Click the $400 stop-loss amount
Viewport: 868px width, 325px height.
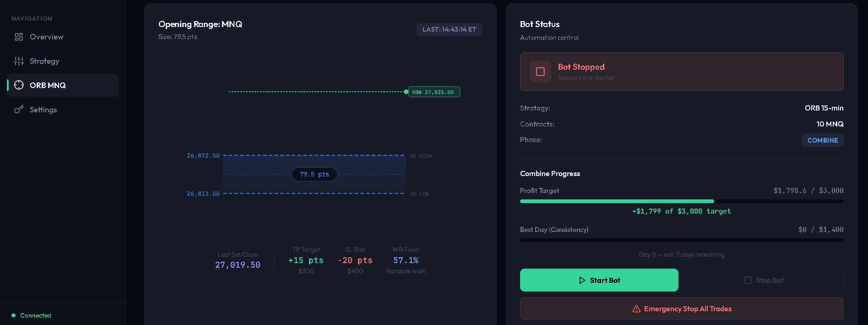tap(355, 271)
